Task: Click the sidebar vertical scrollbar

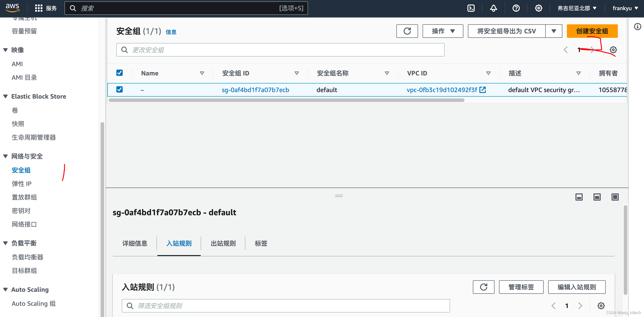Action: (x=102, y=220)
